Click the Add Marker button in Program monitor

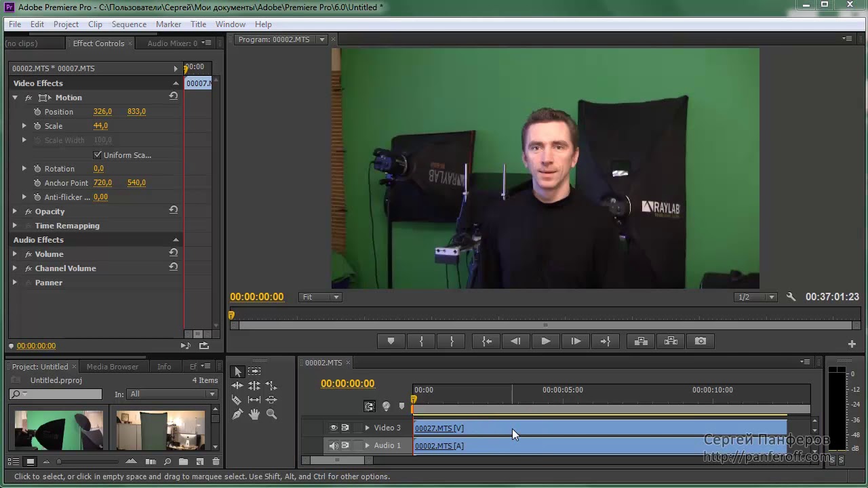pyautogui.click(x=391, y=342)
